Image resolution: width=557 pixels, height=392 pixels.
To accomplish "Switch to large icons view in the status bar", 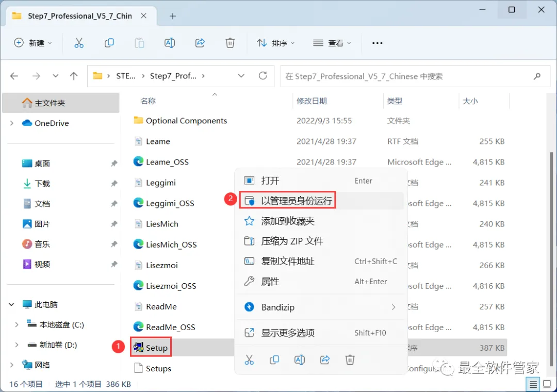I will [x=547, y=384].
